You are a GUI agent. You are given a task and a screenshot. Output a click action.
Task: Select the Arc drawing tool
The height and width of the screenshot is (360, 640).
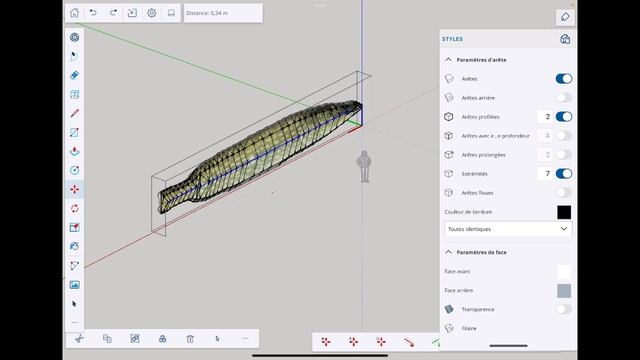[74, 266]
